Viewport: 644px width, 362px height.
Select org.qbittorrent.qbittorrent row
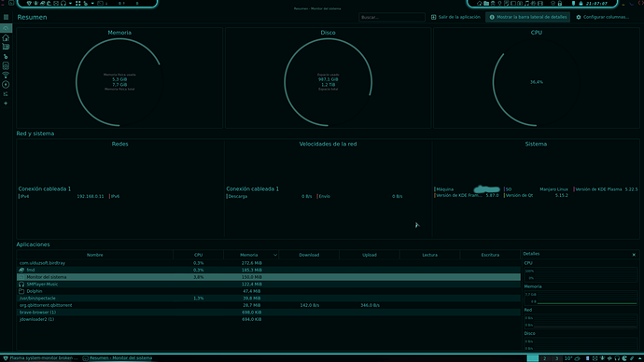point(269,305)
